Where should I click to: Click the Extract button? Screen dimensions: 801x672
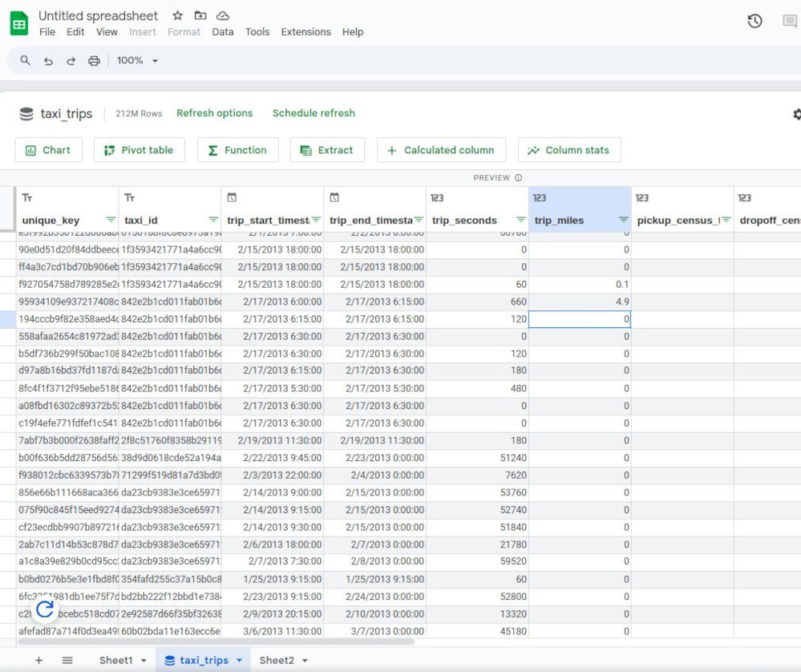click(327, 150)
